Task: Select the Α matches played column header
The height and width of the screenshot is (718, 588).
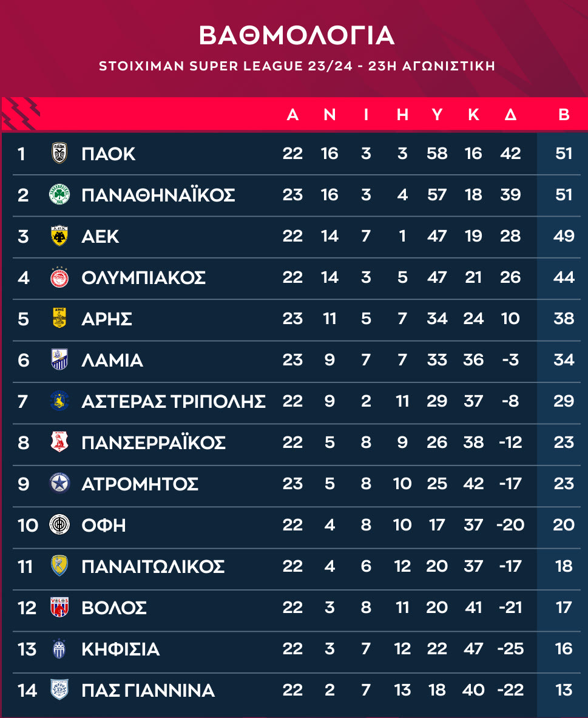Action: click(292, 115)
